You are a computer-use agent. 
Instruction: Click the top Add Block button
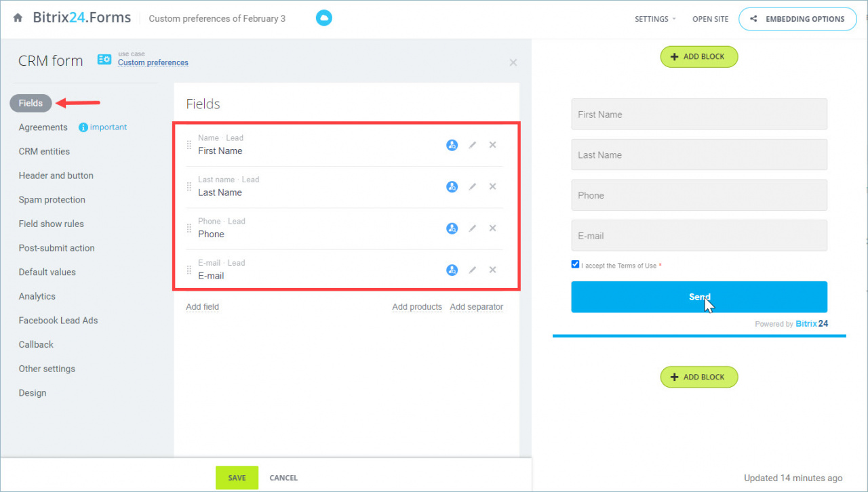699,57
